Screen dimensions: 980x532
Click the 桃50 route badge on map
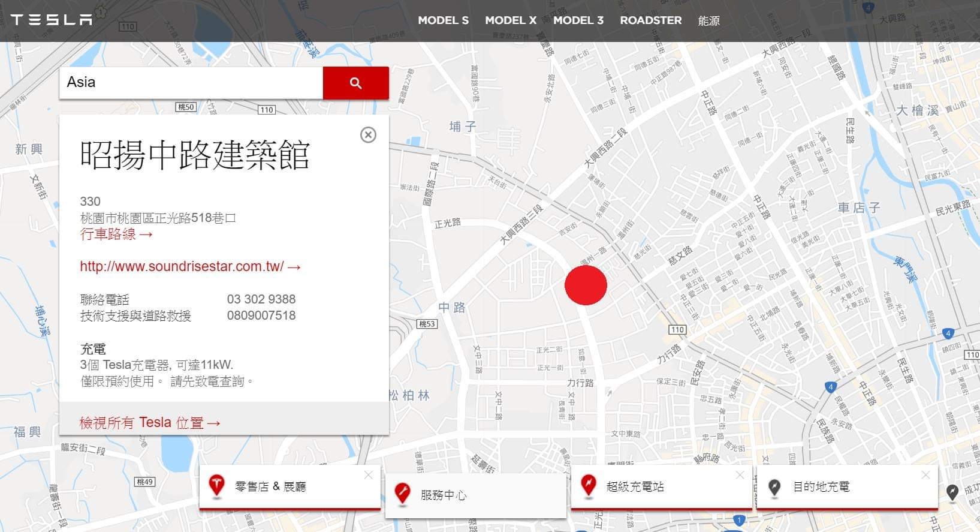[x=186, y=107]
